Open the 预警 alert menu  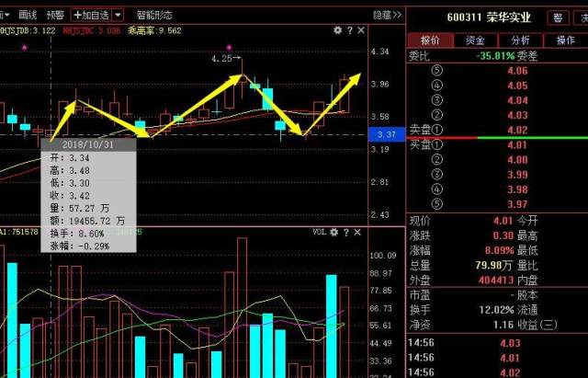55,15
